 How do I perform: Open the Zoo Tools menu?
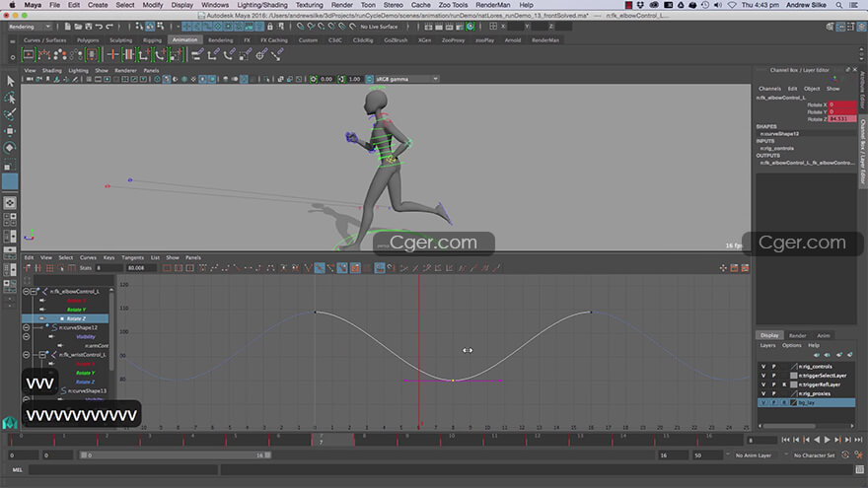click(x=453, y=5)
